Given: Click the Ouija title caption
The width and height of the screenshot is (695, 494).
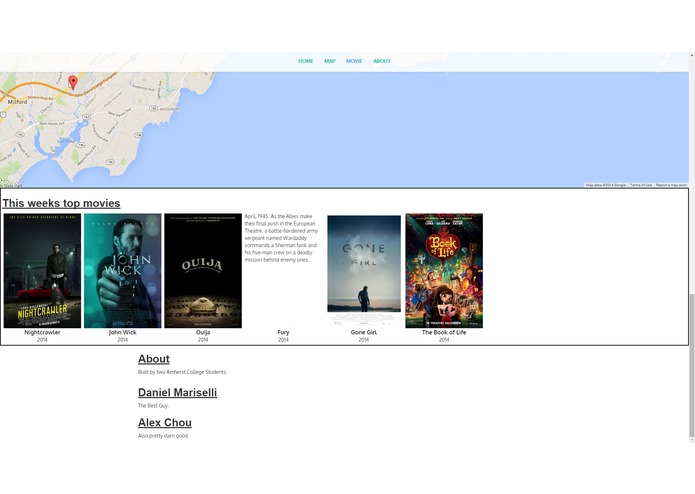Looking at the screenshot, I should click(203, 332).
